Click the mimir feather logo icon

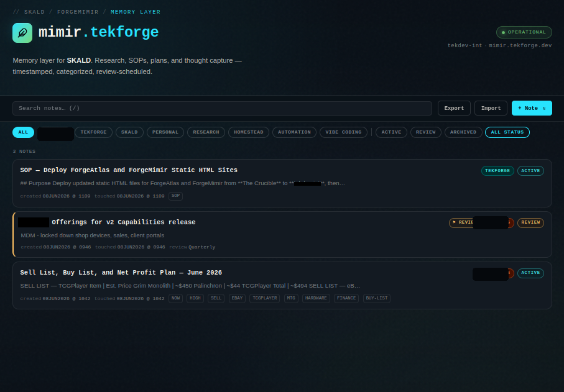click(22, 33)
